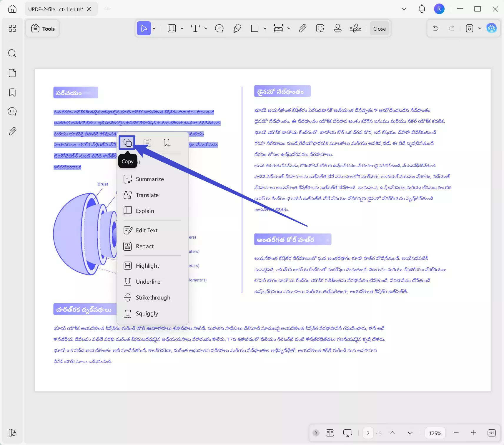
Task: Select the Pencil annotation tool
Action: pos(237,28)
